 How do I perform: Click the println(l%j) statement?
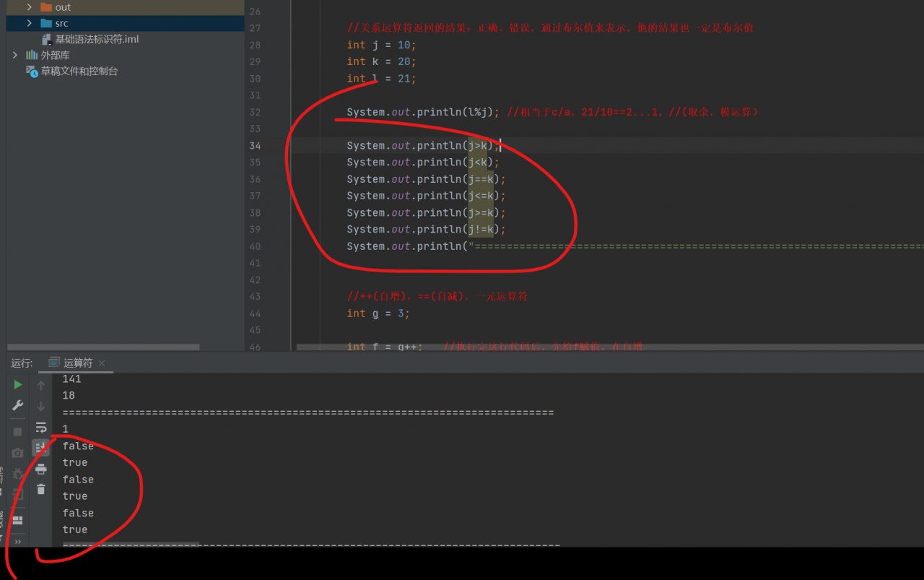pyautogui.click(x=423, y=112)
